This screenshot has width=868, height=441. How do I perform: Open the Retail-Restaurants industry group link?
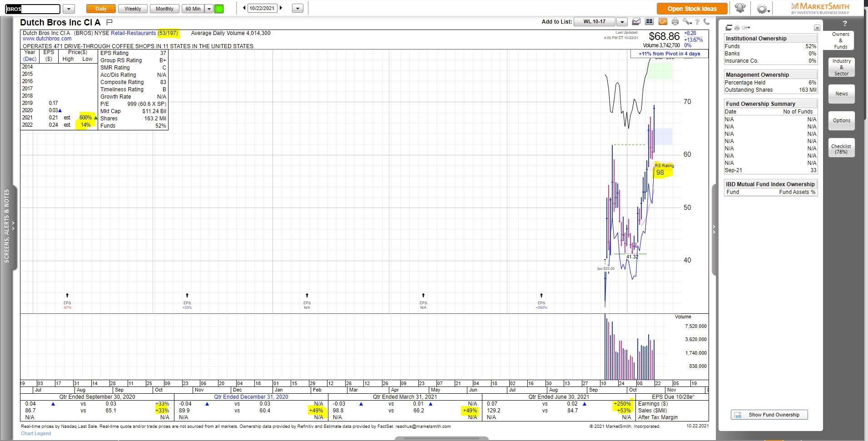click(x=134, y=33)
